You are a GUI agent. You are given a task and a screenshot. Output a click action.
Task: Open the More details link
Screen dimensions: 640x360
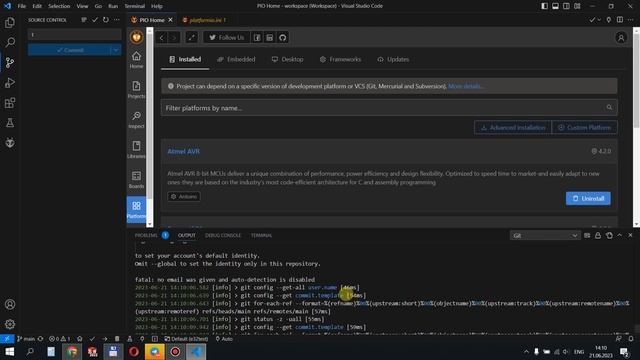(465, 87)
